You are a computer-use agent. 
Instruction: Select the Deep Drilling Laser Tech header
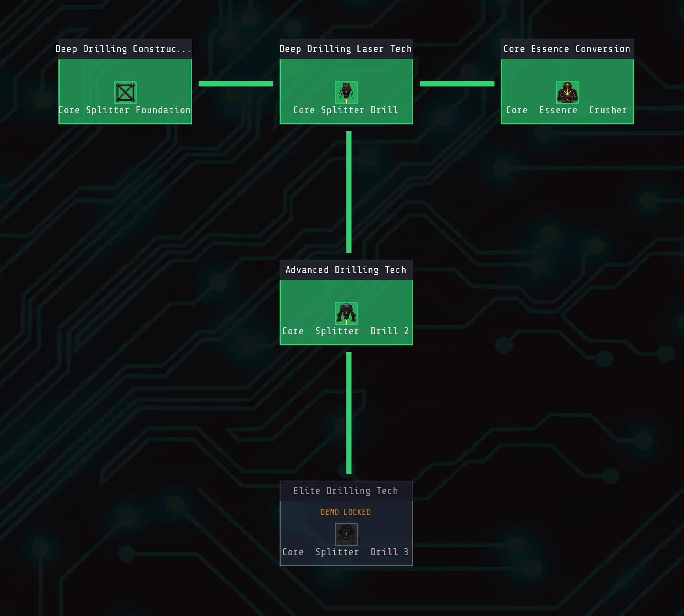pyautogui.click(x=346, y=49)
